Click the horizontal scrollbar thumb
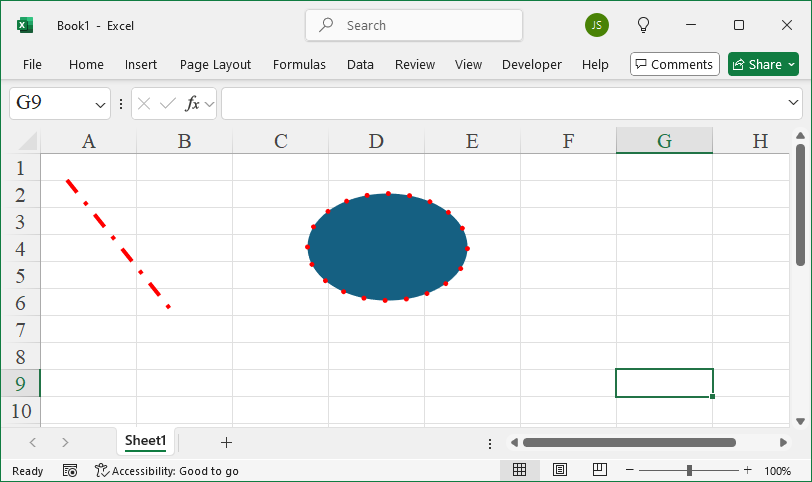Image resolution: width=812 pixels, height=482 pixels. (629, 443)
